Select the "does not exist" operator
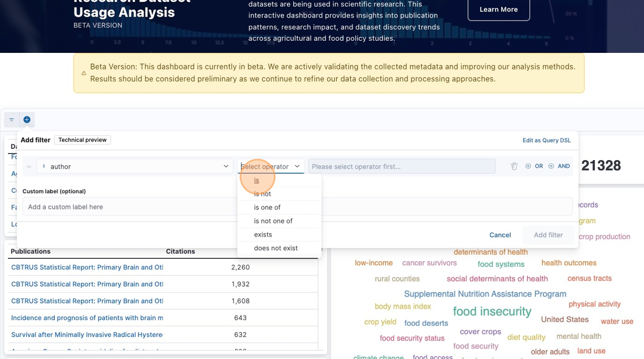 [276, 248]
